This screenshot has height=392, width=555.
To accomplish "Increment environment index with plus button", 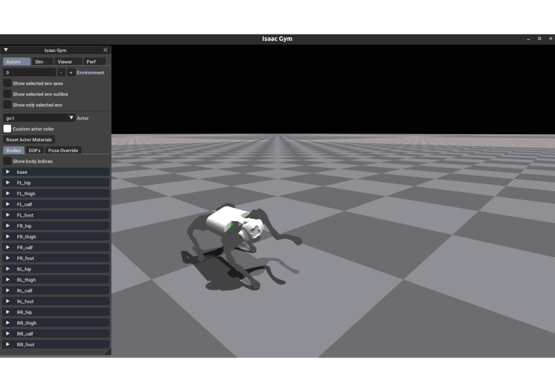I will pyautogui.click(x=71, y=72).
